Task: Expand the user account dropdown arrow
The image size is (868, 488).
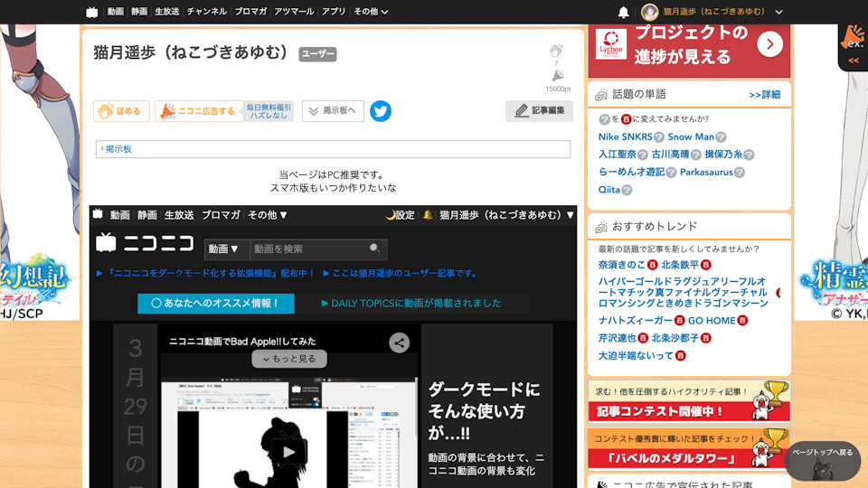Action: (x=778, y=12)
